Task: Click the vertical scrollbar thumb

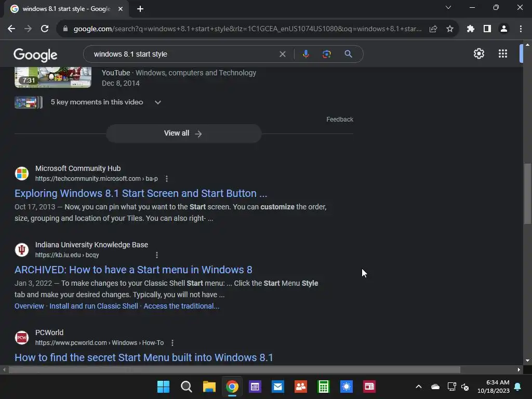Action: (527, 194)
